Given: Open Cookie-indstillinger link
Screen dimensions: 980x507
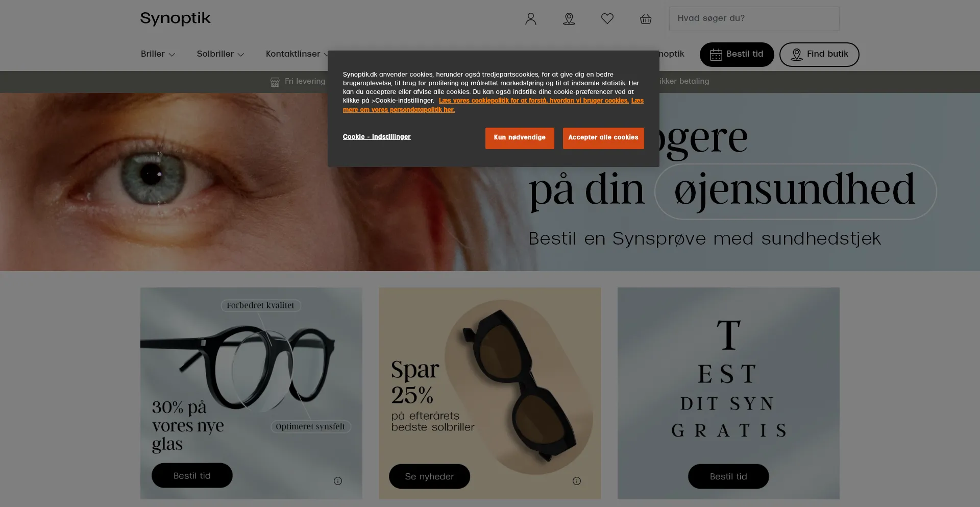Looking at the screenshot, I should pyautogui.click(x=377, y=137).
